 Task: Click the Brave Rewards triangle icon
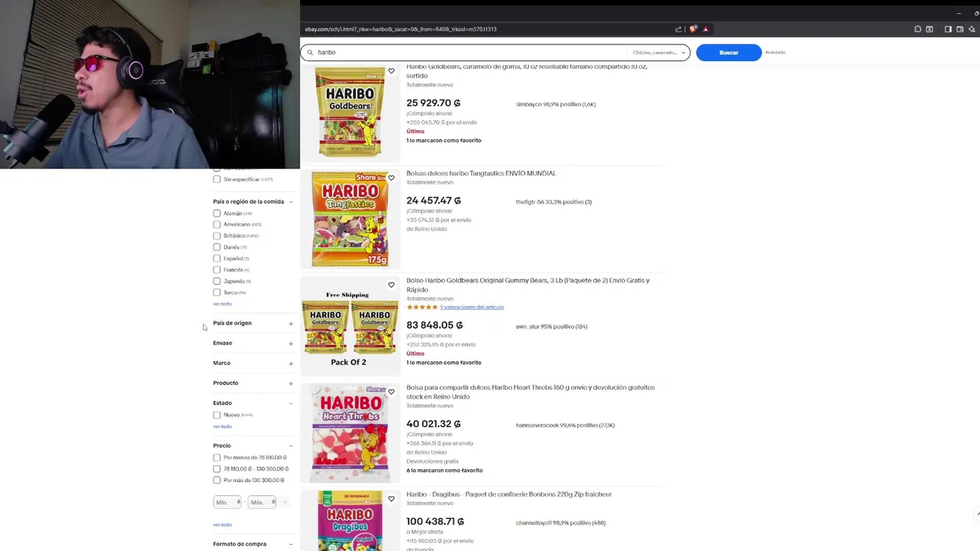[705, 29]
